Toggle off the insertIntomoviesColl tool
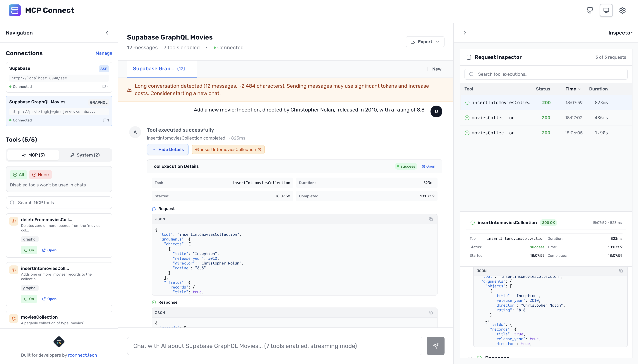 pos(29,298)
